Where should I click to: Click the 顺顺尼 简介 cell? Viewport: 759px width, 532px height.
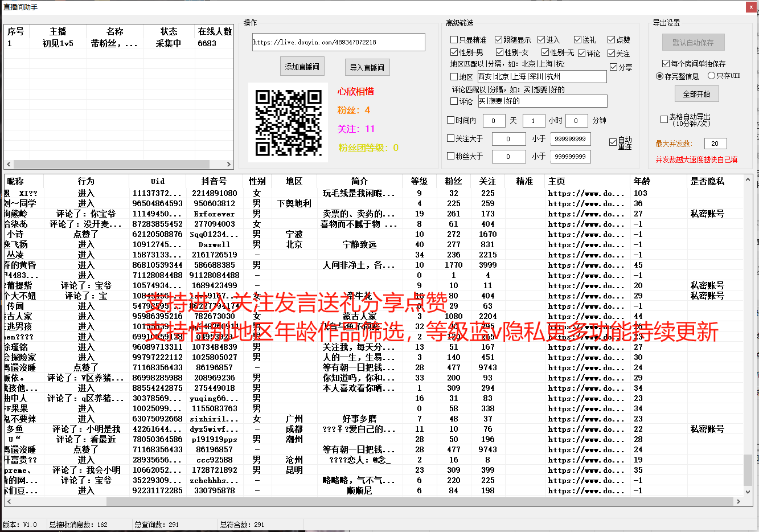coord(360,490)
